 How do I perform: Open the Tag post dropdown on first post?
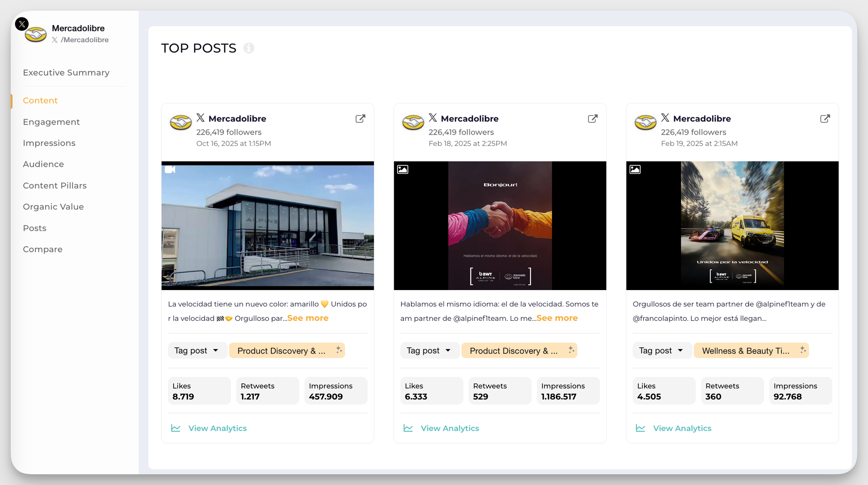[x=197, y=350]
